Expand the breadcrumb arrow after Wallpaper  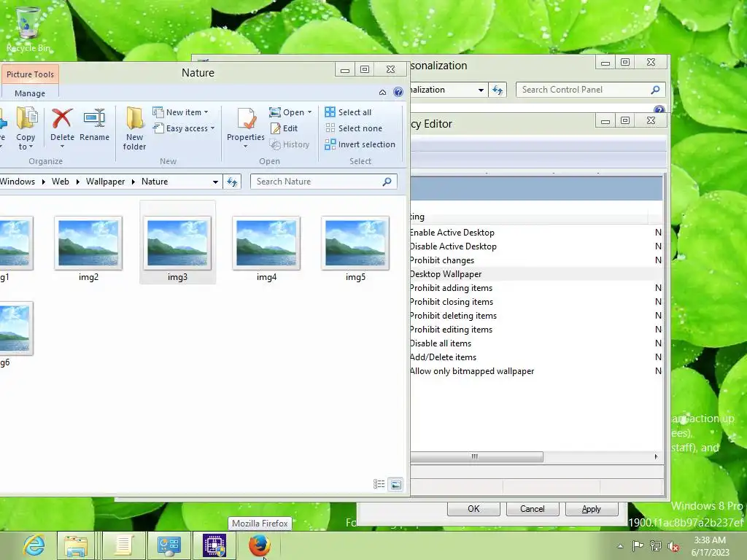tap(133, 182)
